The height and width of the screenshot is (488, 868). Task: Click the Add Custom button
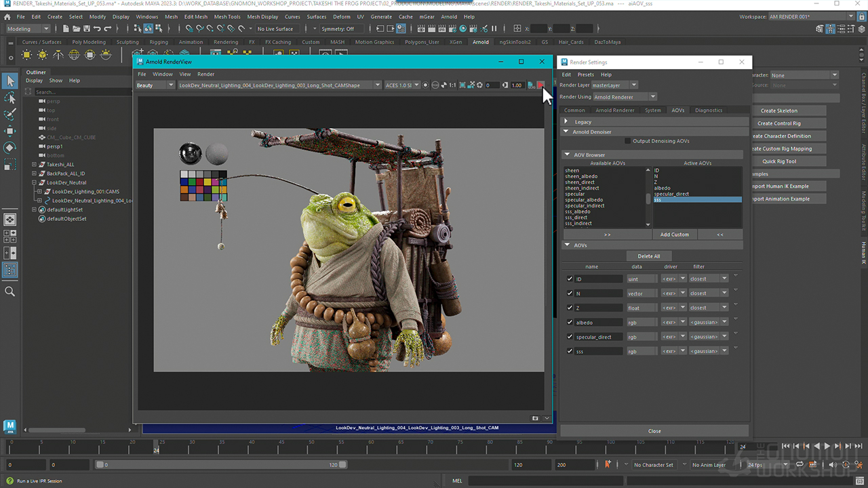click(x=674, y=235)
